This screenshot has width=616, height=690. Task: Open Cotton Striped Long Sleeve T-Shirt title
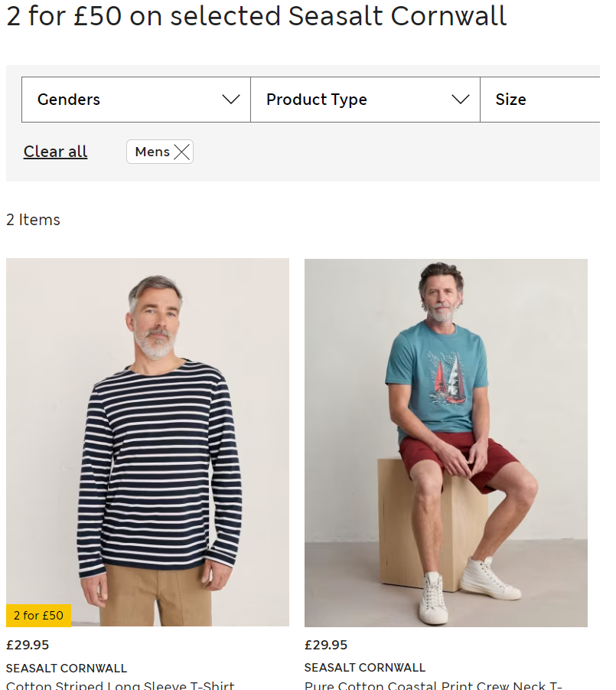click(120, 685)
